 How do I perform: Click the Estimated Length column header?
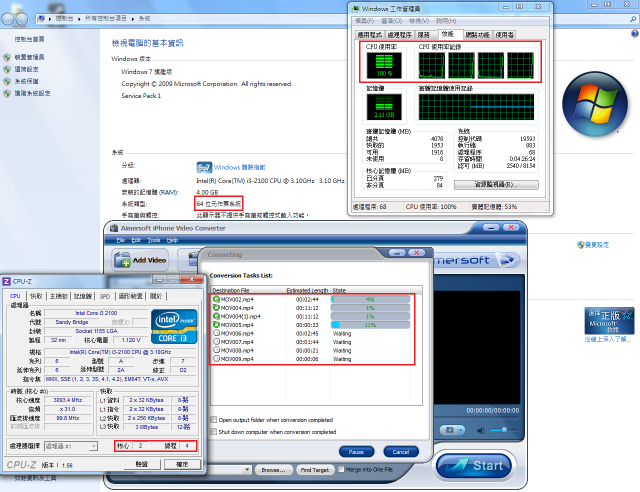pos(307,290)
